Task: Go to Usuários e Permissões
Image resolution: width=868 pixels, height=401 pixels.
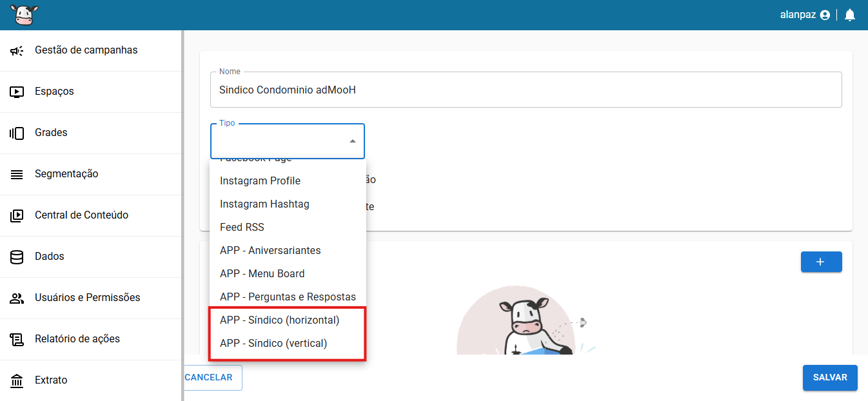Action: tap(90, 298)
